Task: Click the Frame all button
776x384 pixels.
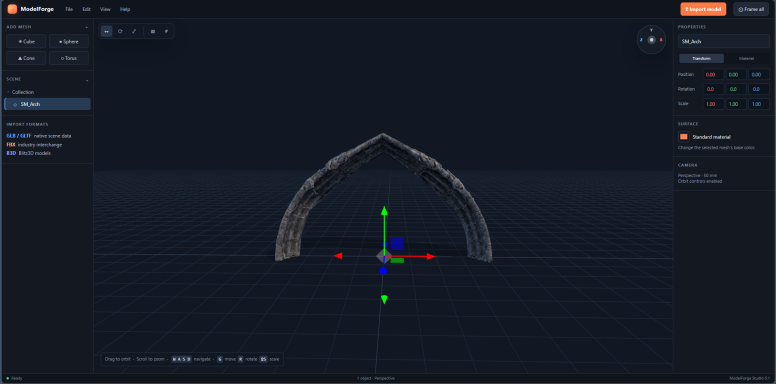Action: pos(751,9)
